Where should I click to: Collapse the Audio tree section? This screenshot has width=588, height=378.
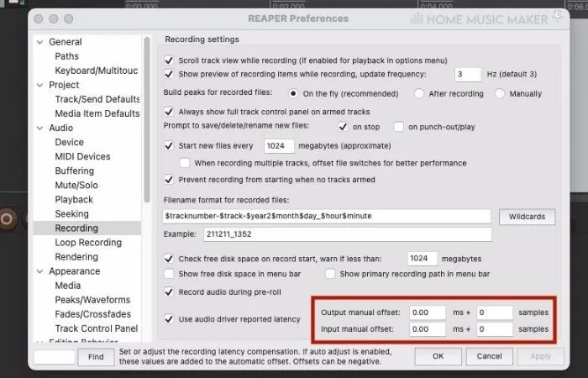[x=39, y=128]
